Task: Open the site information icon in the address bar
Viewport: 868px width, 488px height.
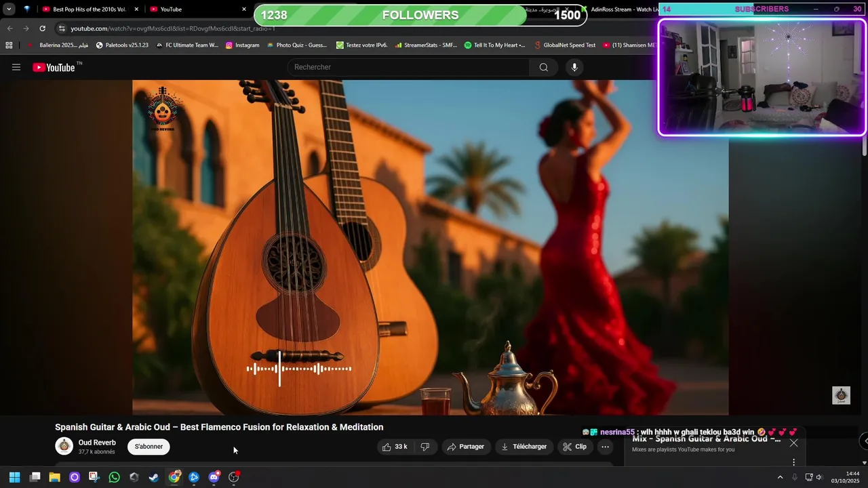Action: point(62,28)
